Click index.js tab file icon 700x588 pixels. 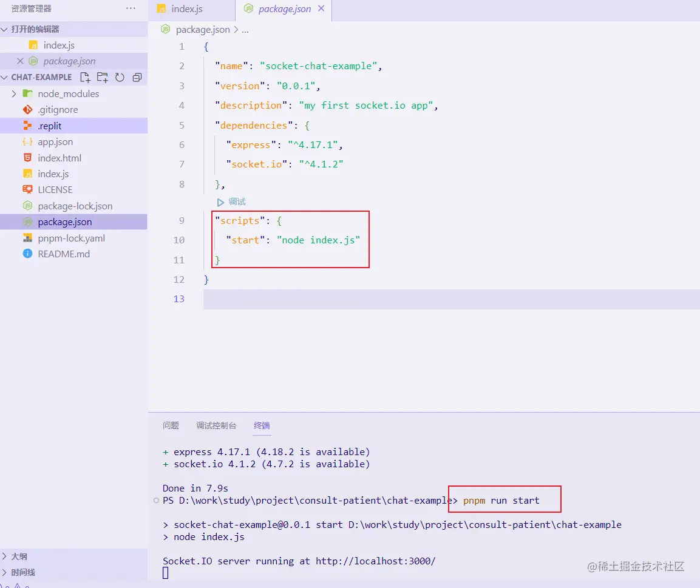pyautogui.click(x=161, y=9)
